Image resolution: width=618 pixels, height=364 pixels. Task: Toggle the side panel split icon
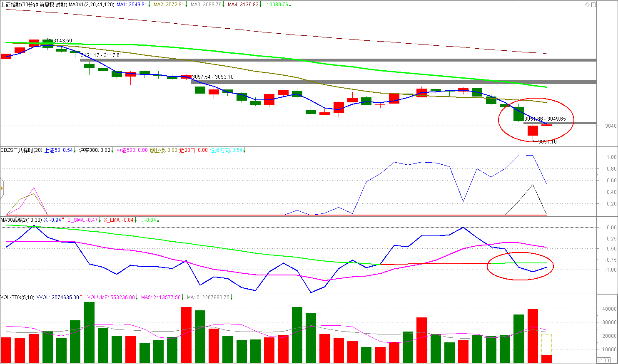[x=593, y=5]
